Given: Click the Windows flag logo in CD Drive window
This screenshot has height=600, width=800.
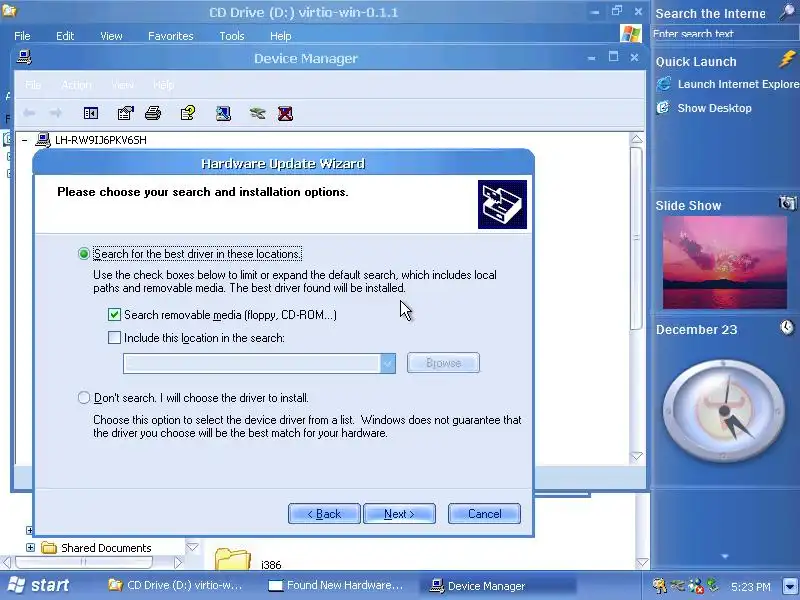Looking at the screenshot, I should click(631, 34).
